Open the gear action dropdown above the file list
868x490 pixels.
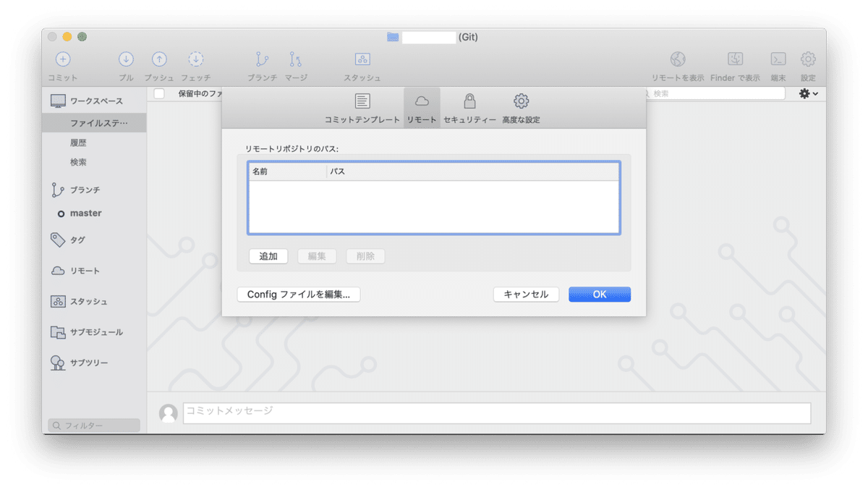[x=808, y=93]
